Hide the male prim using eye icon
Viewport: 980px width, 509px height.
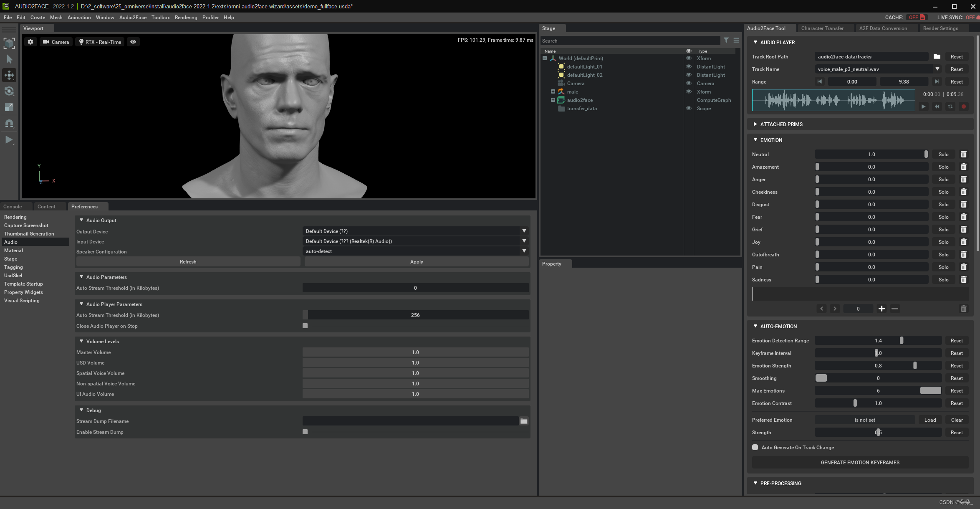689,92
